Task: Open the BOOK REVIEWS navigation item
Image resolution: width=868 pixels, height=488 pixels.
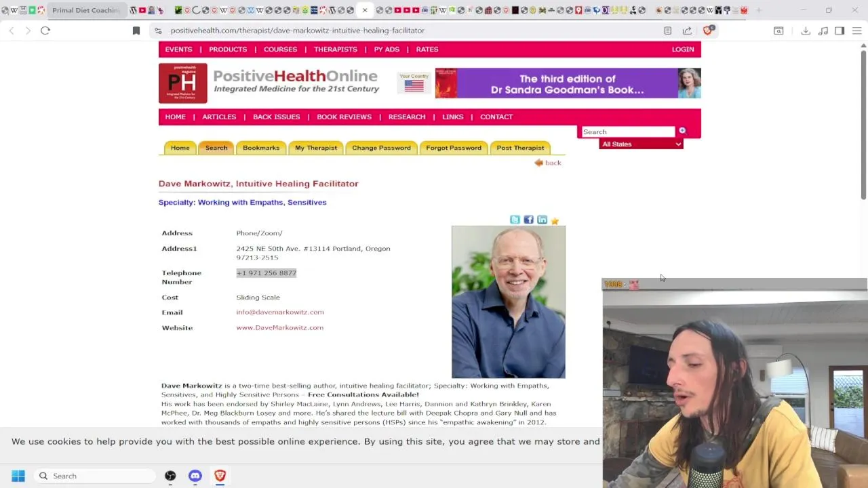Action: 344,117
